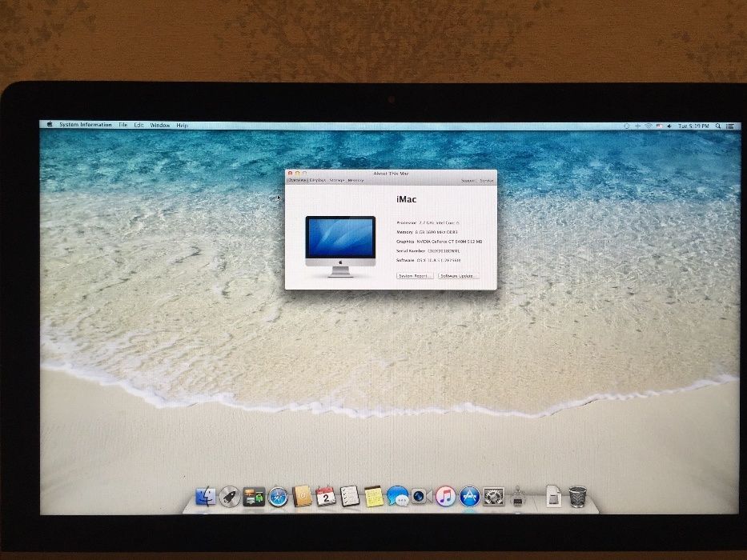This screenshot has height=560, width=747.
Task: Open yellow Notes icon in Dock
Action: coord(373,496)
